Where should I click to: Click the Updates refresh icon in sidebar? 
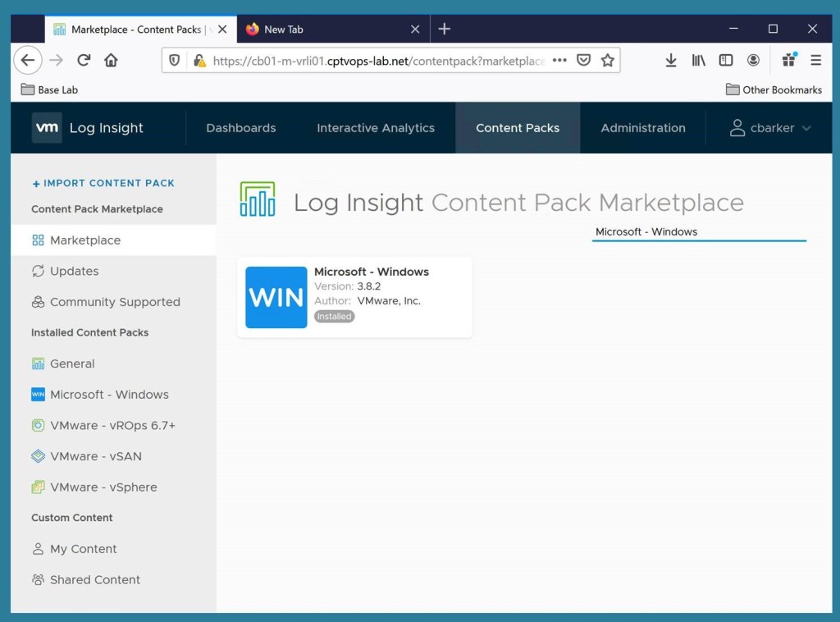click(x=38, y=271)
